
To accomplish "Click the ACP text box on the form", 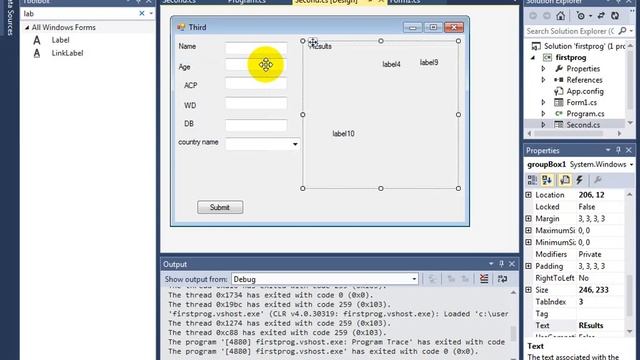I will [x=256, y=83].
